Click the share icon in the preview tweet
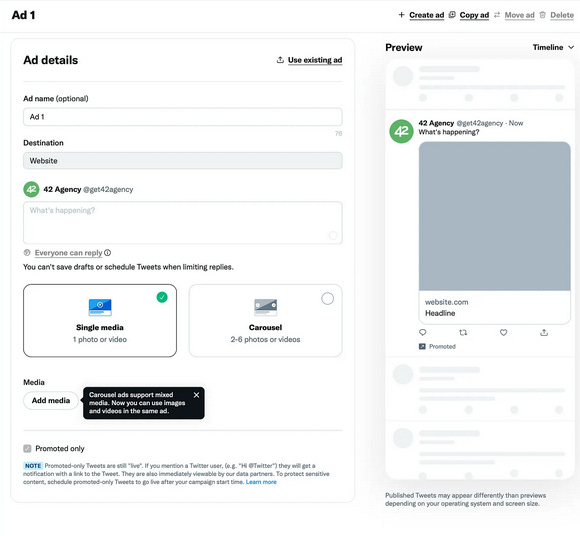 point(544,333)
